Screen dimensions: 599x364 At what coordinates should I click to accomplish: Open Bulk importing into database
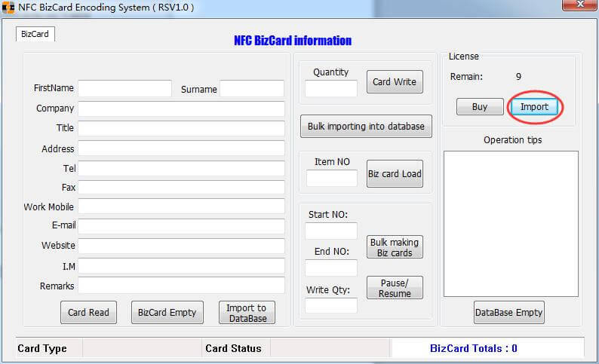pos(366,127)
